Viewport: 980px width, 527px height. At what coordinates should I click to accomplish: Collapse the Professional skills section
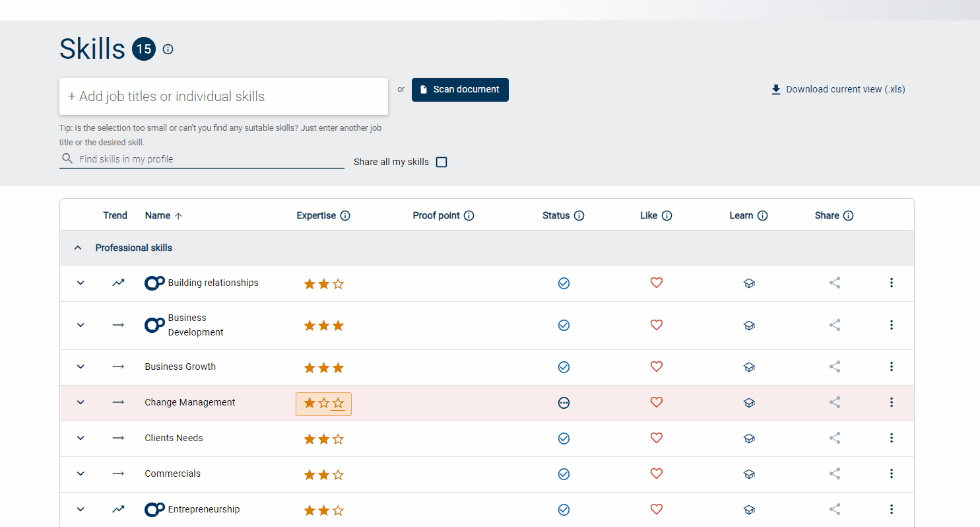pos(78,247)
